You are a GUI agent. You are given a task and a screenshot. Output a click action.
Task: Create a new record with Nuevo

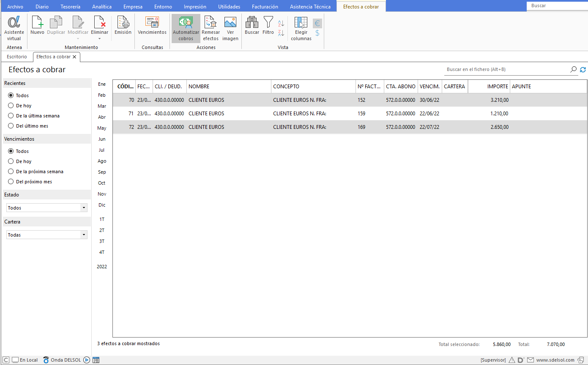coord(37,26)
